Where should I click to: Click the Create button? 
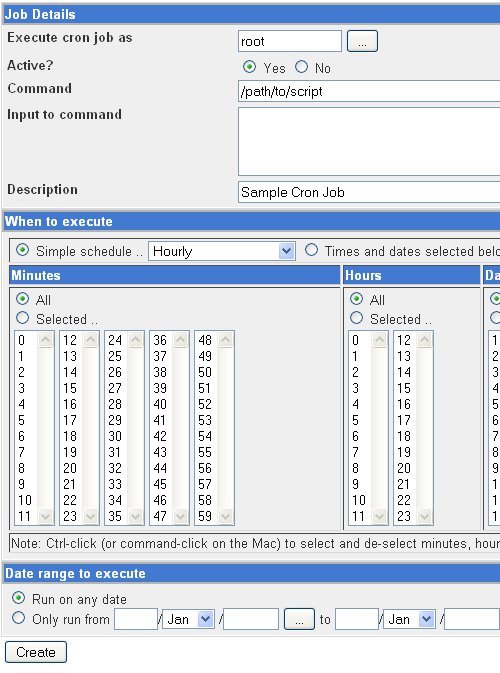(x=36, y=652)
